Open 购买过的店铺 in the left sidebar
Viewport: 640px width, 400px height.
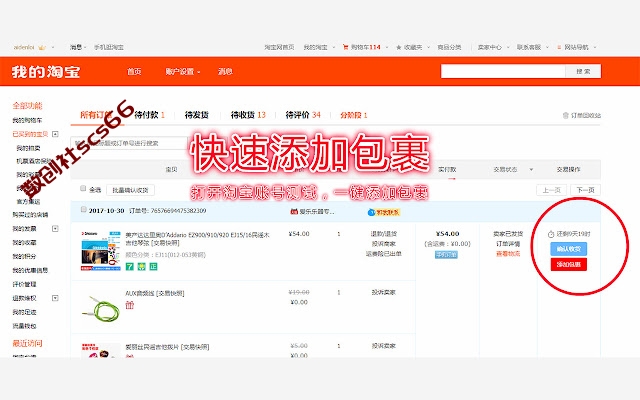click(30, 215)
